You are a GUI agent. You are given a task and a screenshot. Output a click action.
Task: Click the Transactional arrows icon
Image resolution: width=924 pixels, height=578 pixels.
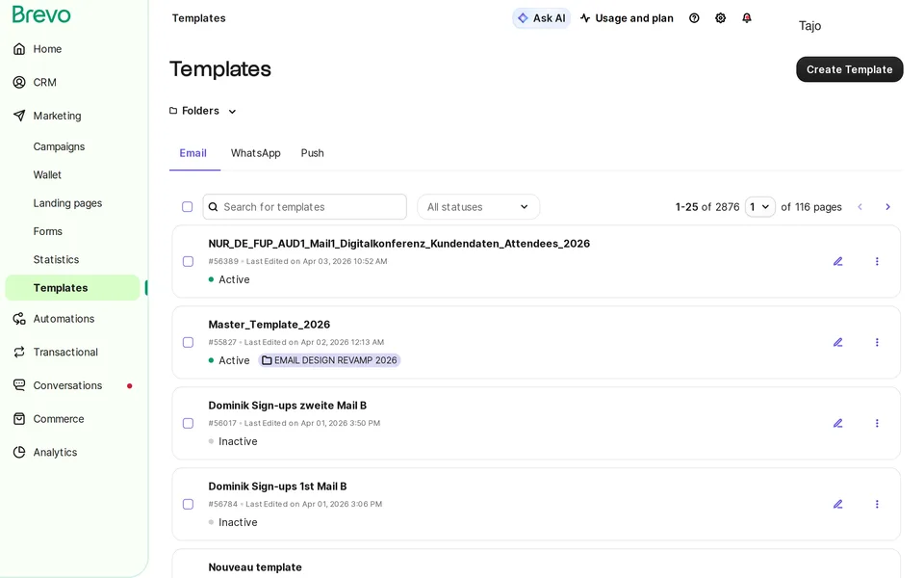tap(19, 353)
